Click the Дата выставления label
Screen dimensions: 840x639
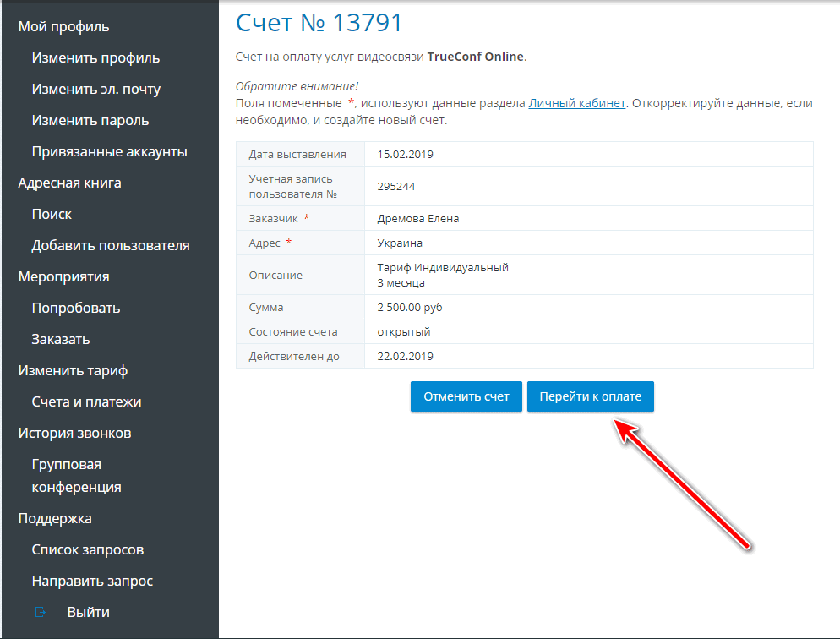coord(297,155)
